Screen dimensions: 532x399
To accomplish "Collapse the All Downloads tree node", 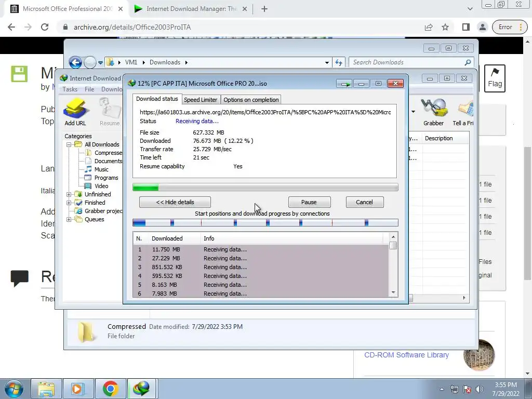I will click(69, 144).
